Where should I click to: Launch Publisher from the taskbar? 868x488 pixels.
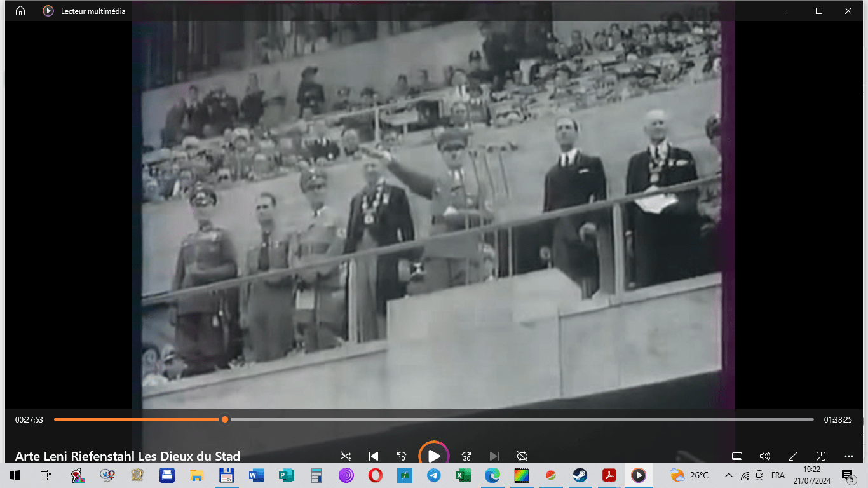click(286, 475)
